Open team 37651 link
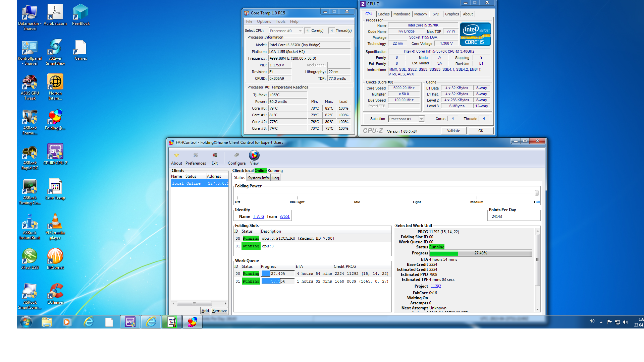 (x=284, y=217)
